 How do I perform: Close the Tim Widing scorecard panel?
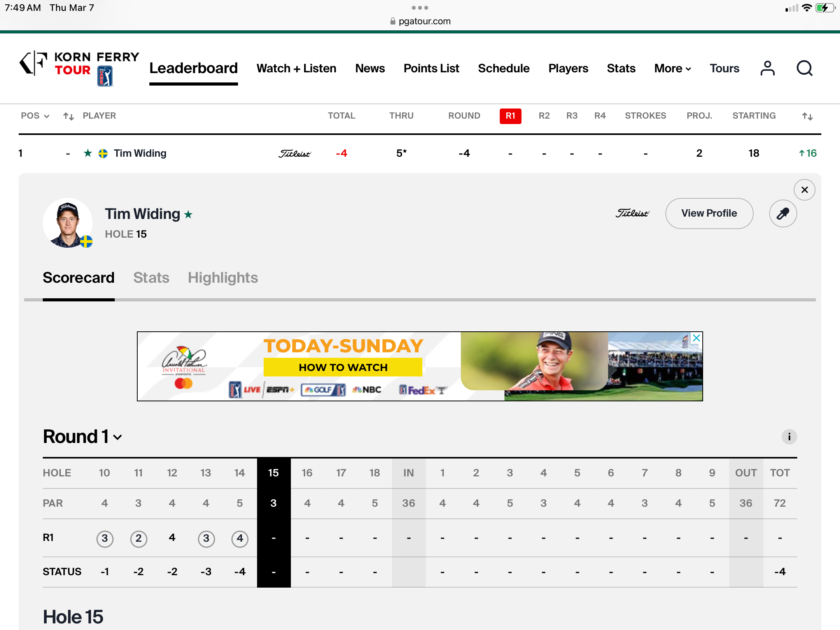[x=804, y=190]
